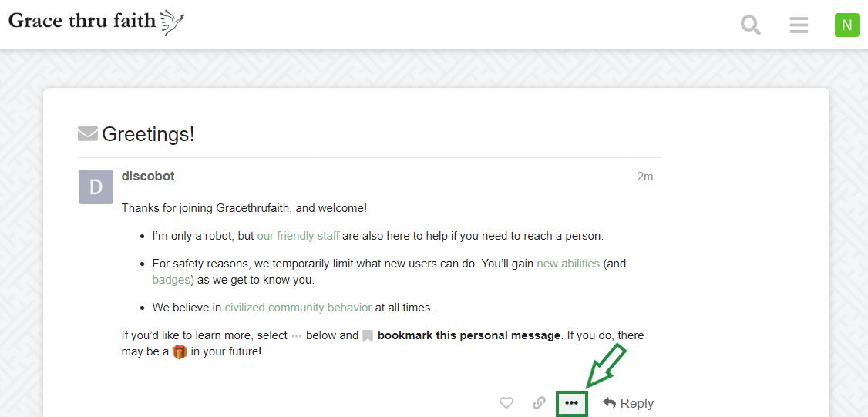868x417 pixels.
Task: Click the discobot username
Action: coord(148,176)
